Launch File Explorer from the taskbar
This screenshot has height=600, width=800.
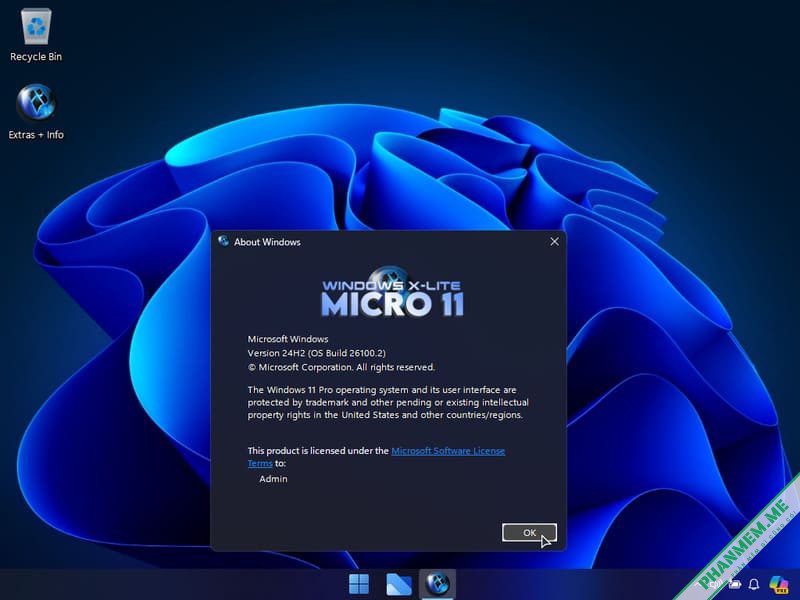[x=398, y=584]
